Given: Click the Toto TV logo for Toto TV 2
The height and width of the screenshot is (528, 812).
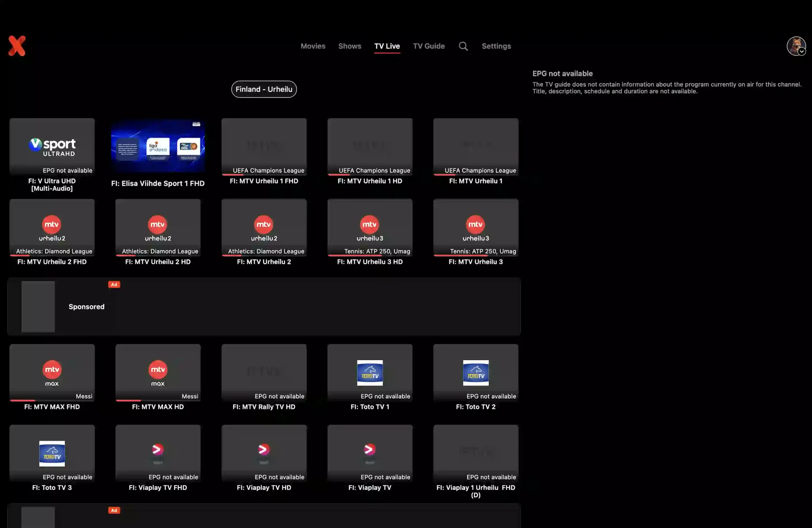Looking at the screenshot, I should [475, 373].
